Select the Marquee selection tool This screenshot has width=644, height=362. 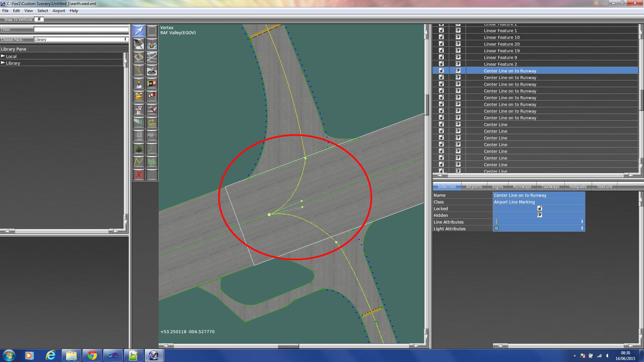point(152,31)
